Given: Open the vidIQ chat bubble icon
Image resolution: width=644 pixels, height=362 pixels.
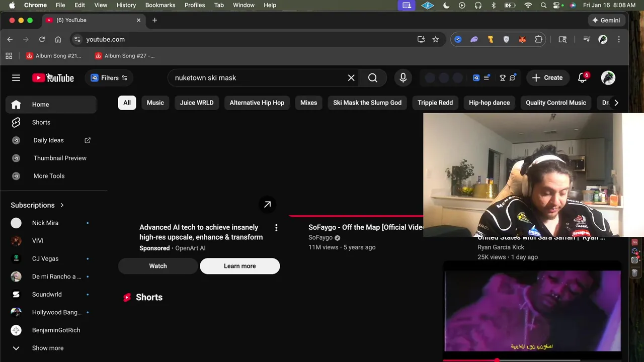Looking at the screenshot, I should point(513,78).
